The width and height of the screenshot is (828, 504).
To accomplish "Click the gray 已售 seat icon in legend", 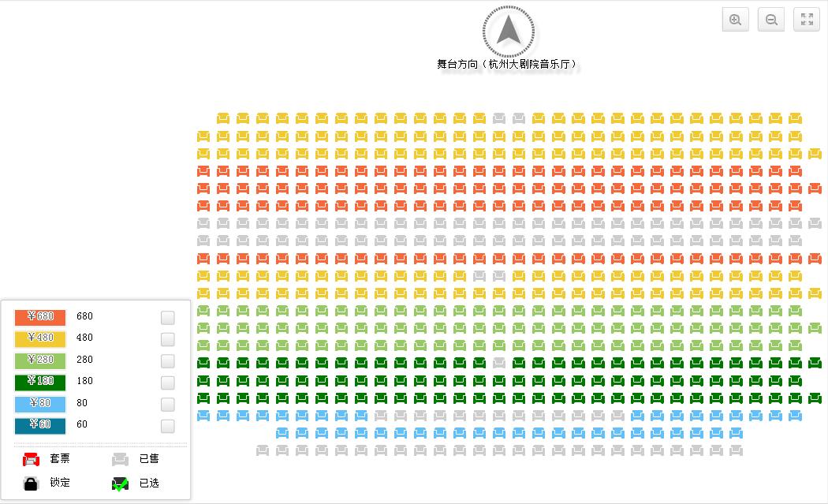I will point(120,460).
